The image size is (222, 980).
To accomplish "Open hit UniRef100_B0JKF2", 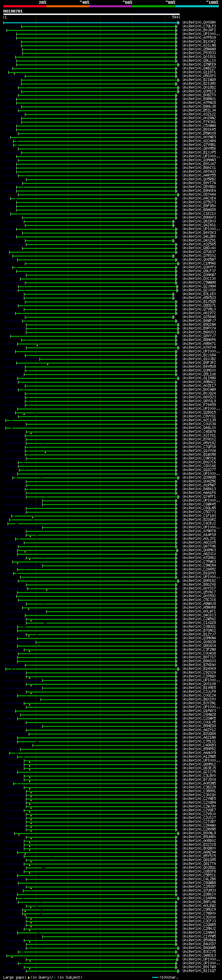I will (x=199, y=31).
